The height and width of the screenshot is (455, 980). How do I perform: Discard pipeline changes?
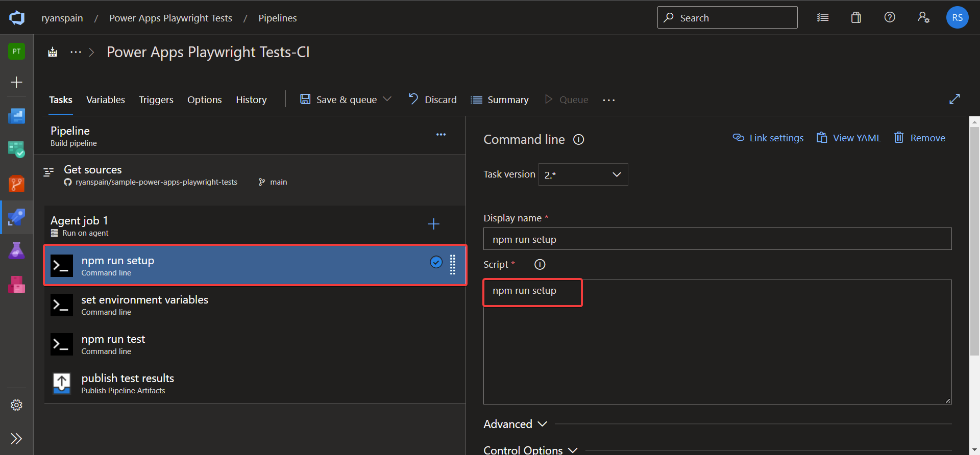coord(433,99)
